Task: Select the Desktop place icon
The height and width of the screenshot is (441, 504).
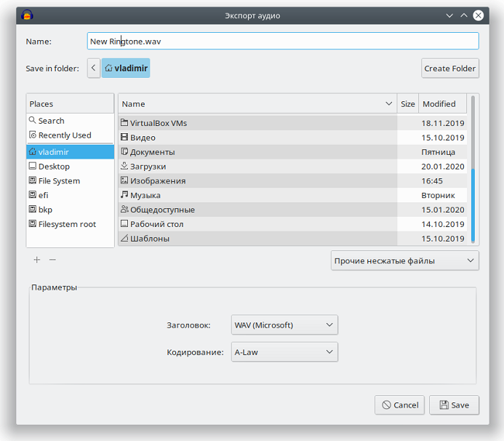Action: click(x=33, y=167)
